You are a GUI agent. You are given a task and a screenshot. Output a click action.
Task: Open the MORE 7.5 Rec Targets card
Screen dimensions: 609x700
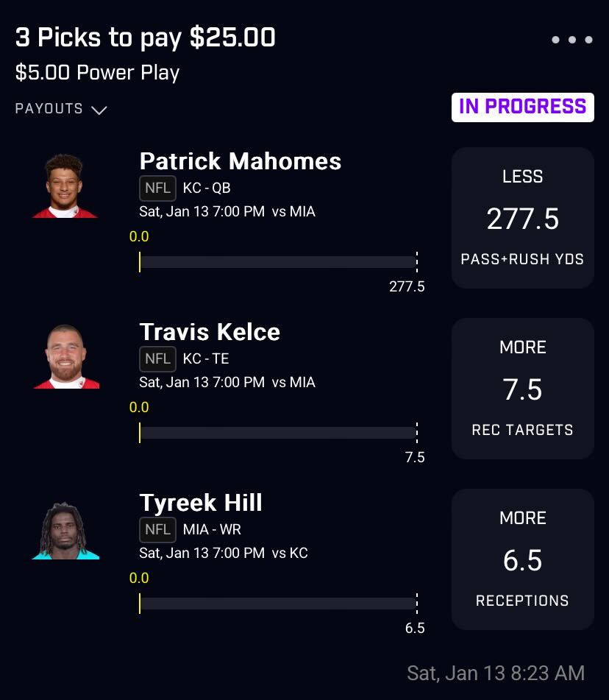pos(522,389)
